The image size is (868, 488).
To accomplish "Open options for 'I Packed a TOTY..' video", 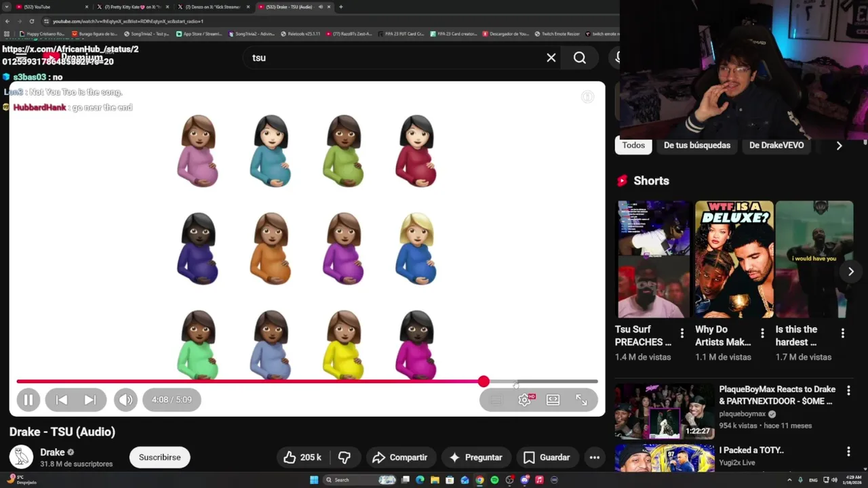I will coord(848,451).
